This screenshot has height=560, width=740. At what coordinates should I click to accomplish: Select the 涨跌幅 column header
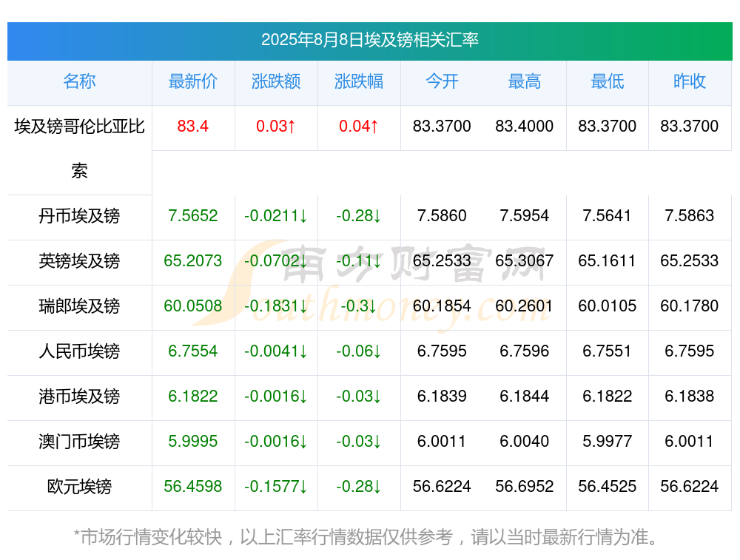(x=359, y=81)
